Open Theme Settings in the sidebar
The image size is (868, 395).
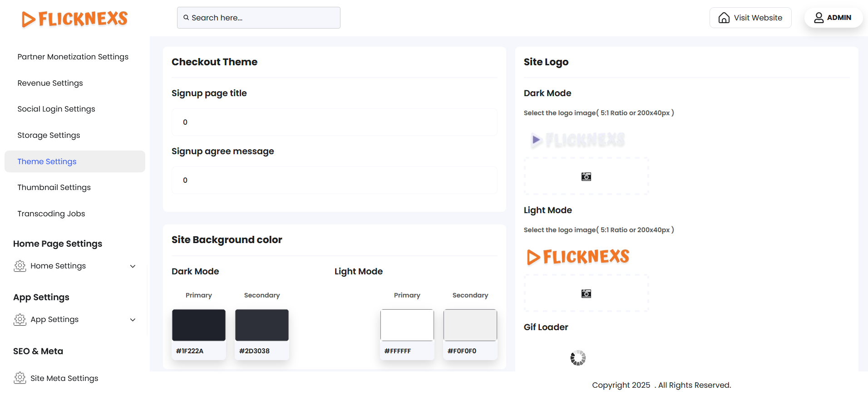point(47,161)
